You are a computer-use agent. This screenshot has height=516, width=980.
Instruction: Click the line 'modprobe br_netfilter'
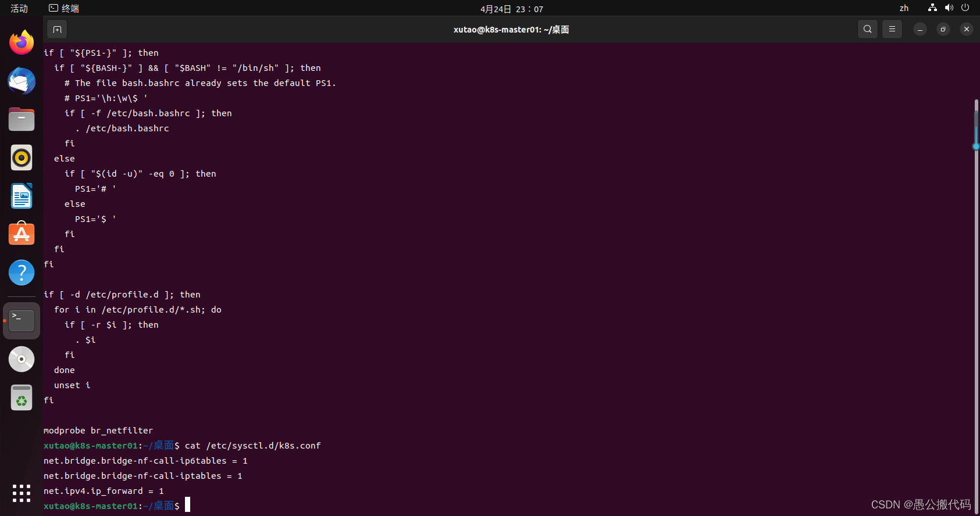click(x=98, y=431)
